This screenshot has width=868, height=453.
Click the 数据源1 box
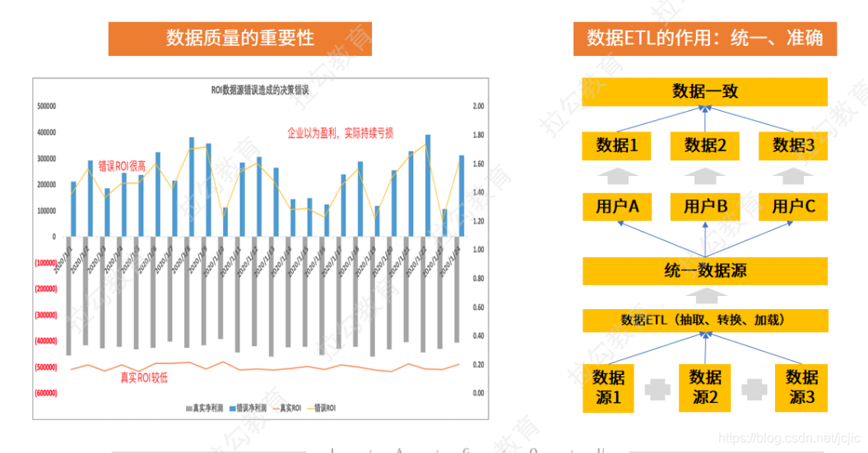[608, 388]
